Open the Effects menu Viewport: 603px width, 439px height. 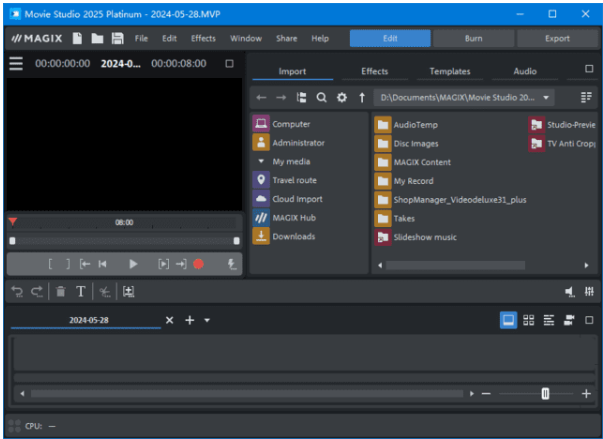(203, 38)
